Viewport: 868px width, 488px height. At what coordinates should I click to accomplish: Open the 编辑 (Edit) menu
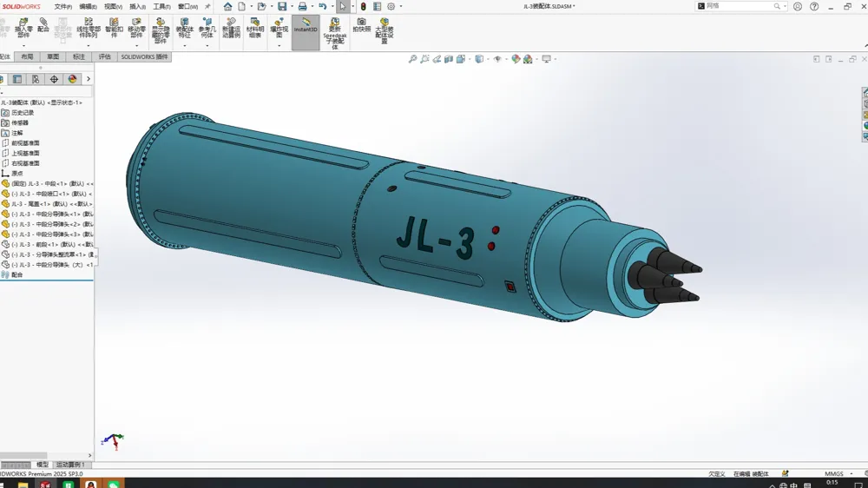pyautogui.click(x=88, y=7)
